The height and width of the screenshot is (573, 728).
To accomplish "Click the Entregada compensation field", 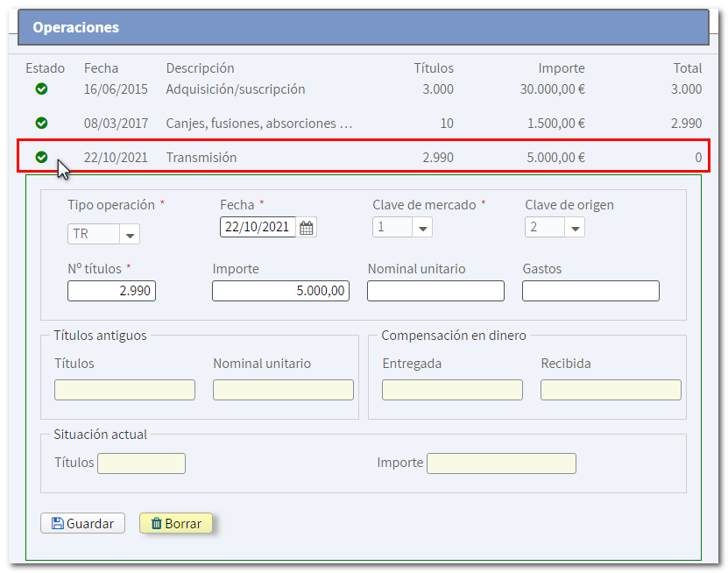I will point(452,390).
